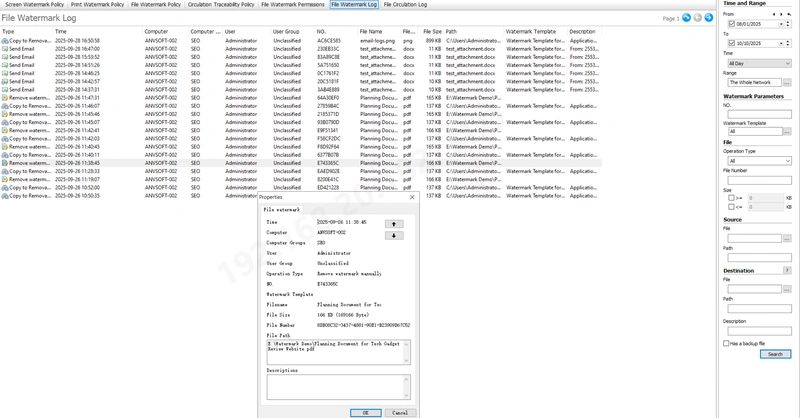Enable the Size greater-or-equal checkbox
This screenshot has width=800, height=418.
[x=731, y=198]
